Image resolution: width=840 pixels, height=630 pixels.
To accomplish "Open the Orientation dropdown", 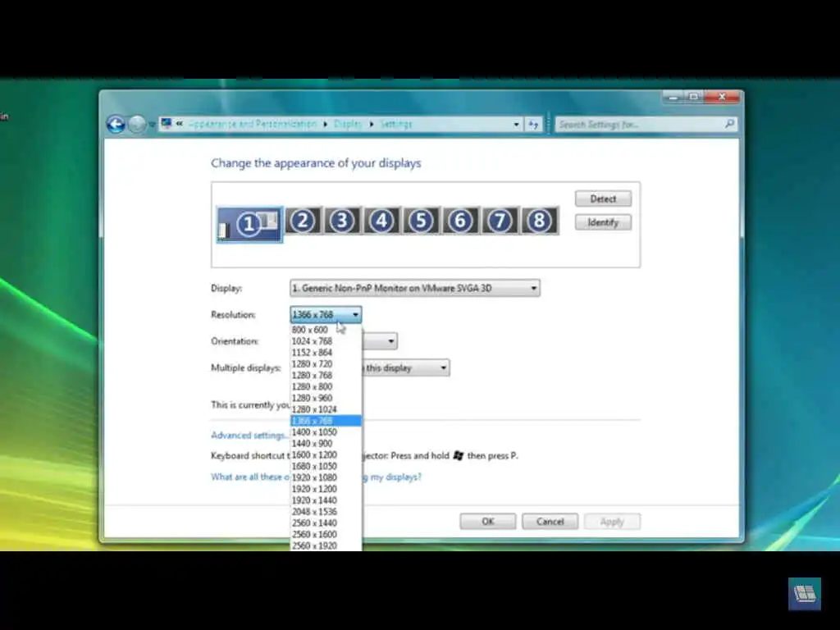I will tap(380, 341).
